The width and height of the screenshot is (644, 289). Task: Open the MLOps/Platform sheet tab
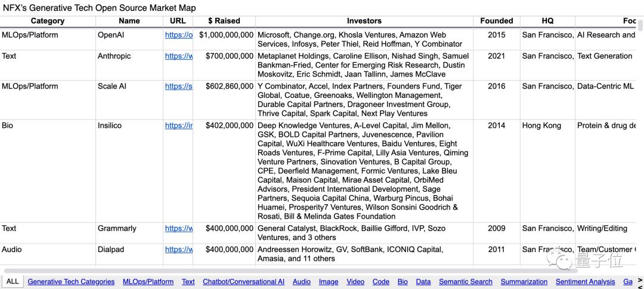point(148,281)
